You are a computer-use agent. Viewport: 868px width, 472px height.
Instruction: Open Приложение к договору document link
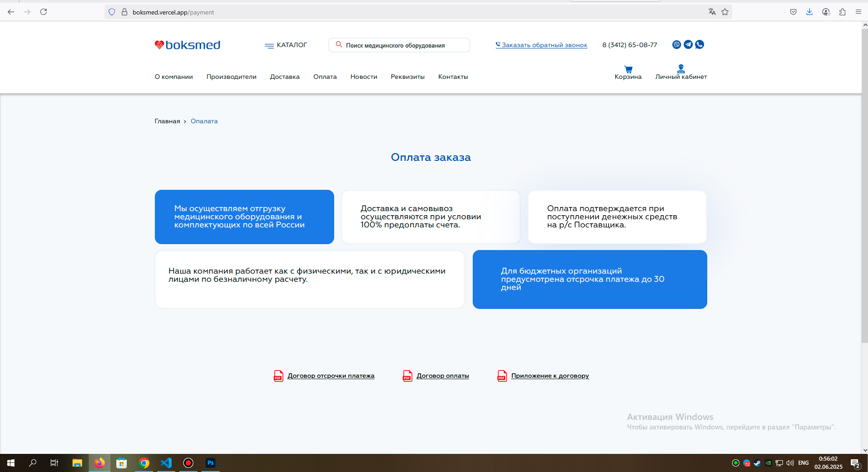550,376
